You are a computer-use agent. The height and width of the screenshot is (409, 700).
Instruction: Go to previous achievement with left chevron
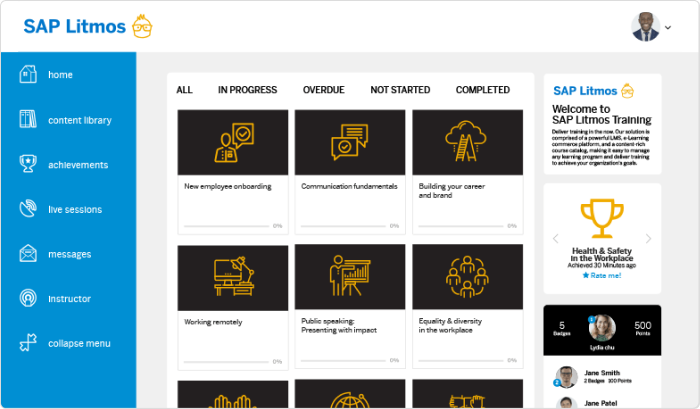[555, 238]
